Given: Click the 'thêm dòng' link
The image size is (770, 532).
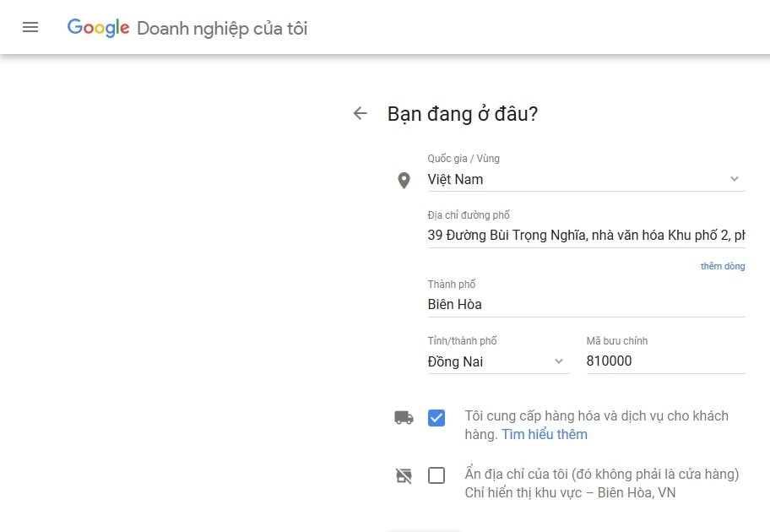Looking at the screenshot, I should (723, 266).
